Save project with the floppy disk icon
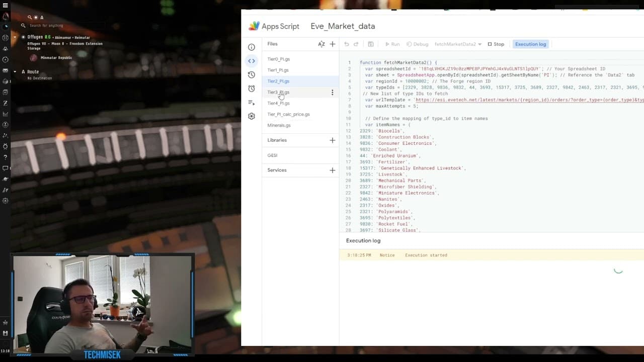 click(x=371, y=44)
